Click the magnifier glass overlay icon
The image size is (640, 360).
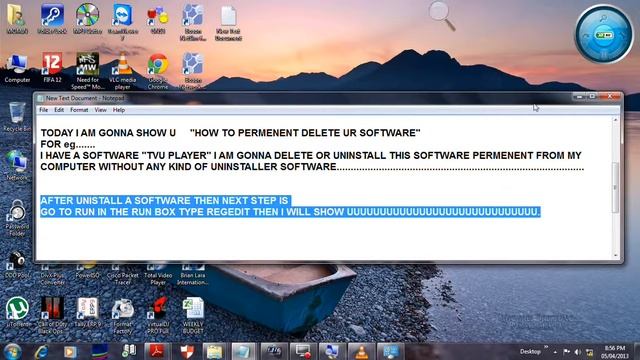click(442, 16)
